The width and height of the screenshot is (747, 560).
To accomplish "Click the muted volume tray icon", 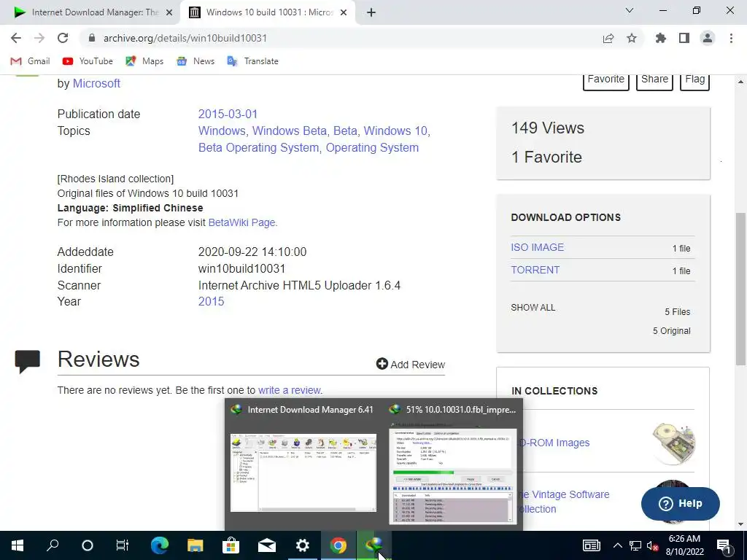I will click(653, 545).
